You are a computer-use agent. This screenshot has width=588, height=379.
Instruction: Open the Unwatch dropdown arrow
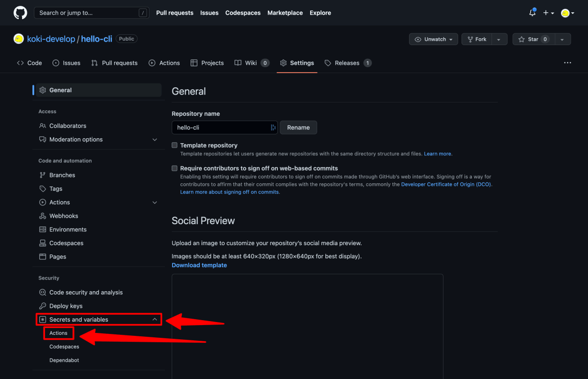451,39
